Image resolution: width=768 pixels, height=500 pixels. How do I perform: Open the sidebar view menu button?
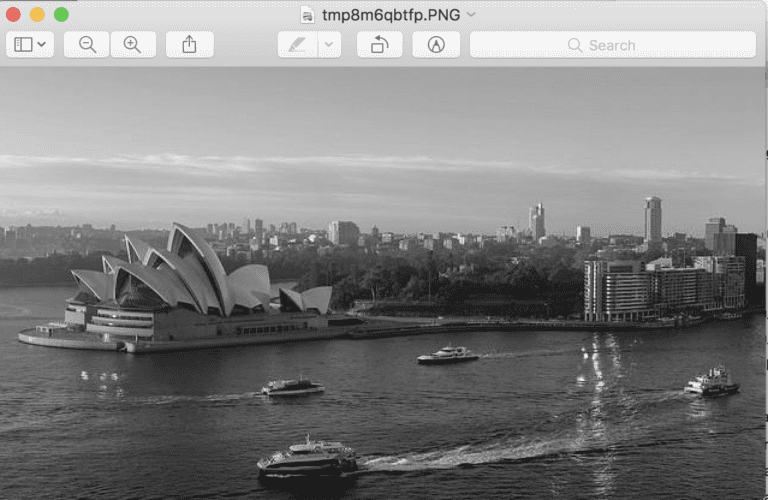click(30, 45)
